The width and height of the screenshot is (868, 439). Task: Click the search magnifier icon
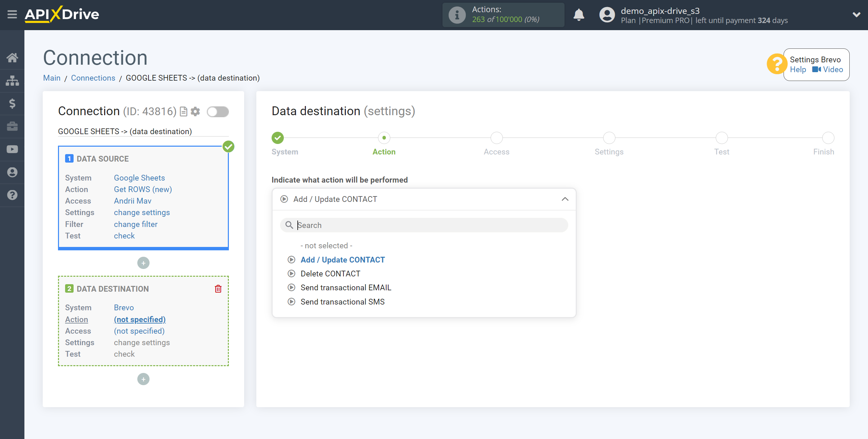coord(289,225)
